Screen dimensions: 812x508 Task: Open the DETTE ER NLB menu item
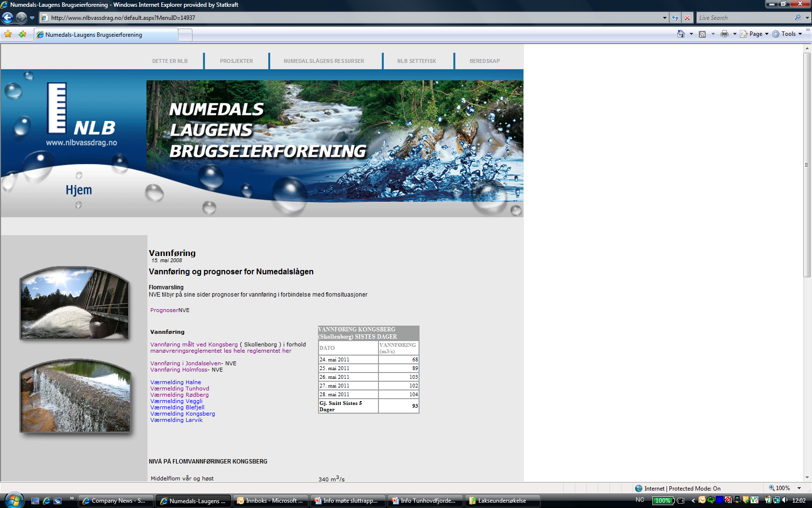point(170,61)
